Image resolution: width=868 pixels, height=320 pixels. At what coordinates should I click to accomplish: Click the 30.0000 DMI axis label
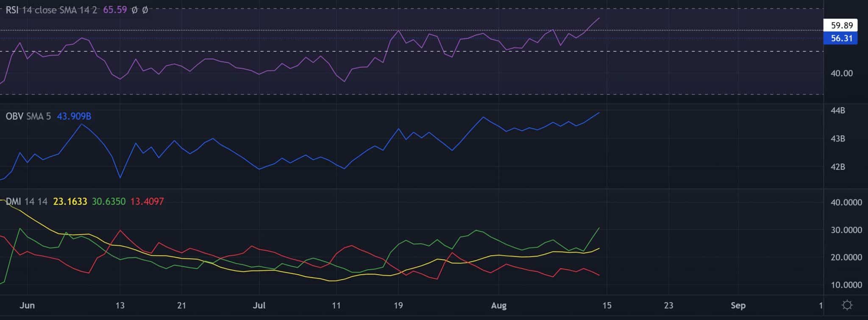pos(846,230)
